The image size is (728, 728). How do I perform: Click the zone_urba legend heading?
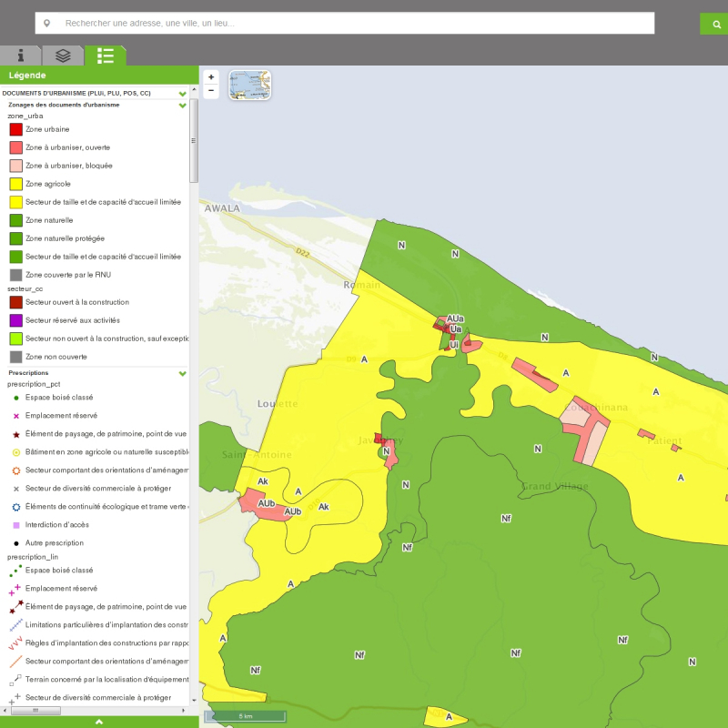pos(25,116)
